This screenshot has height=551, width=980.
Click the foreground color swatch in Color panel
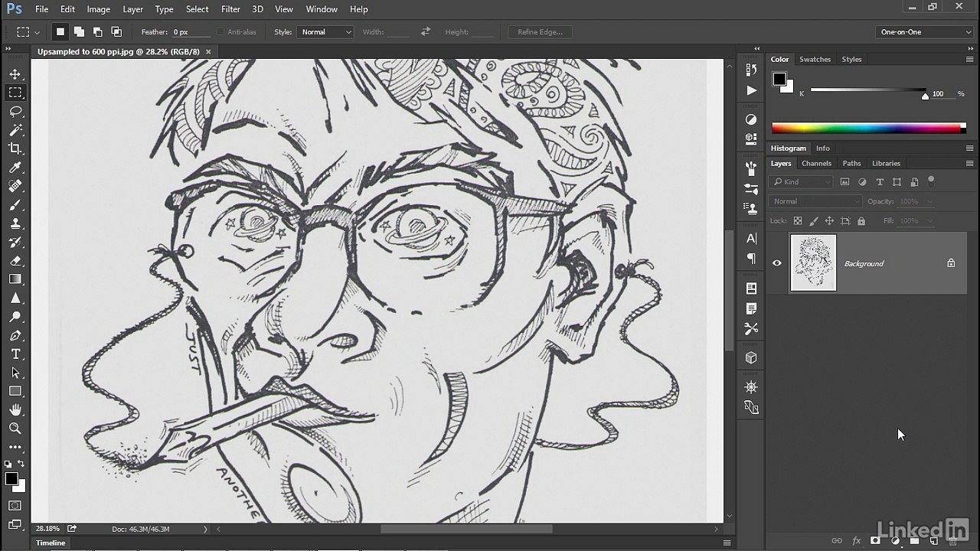pyautogui.click(x=779, y=79)
